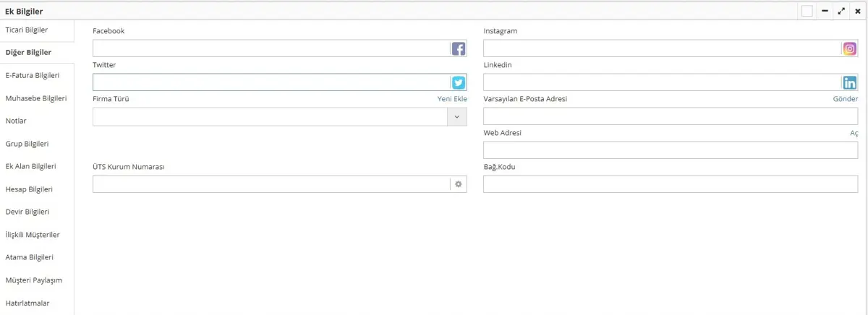Click into the Bağ.Kodu input field
Screen dimensions: 868x315
point(670,184)
